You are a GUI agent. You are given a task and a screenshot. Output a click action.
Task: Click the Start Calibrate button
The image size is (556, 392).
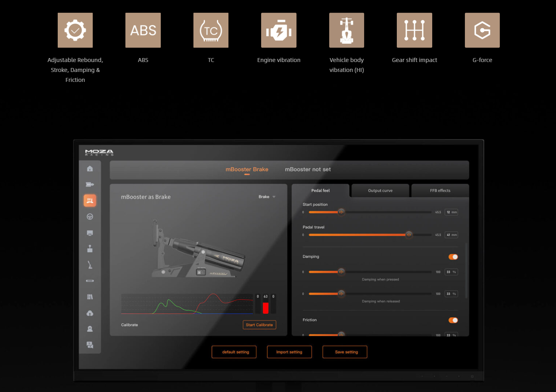pos(259,325)
